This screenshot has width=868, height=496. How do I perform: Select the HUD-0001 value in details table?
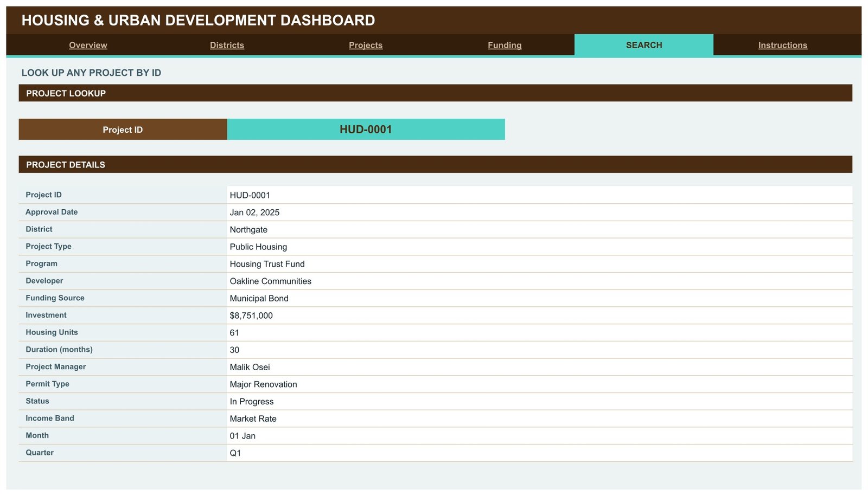pos(540,195)
